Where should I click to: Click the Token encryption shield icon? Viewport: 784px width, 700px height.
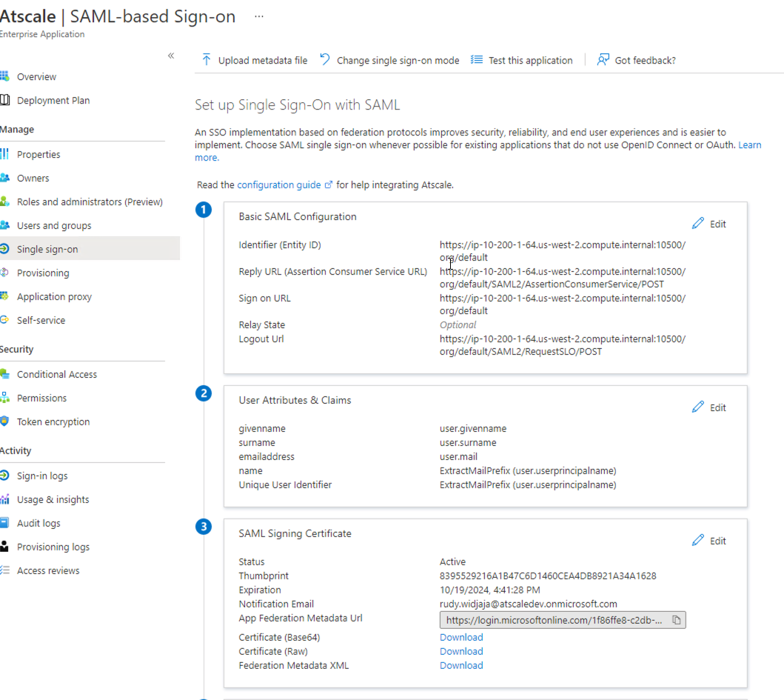tap(4, 421)
